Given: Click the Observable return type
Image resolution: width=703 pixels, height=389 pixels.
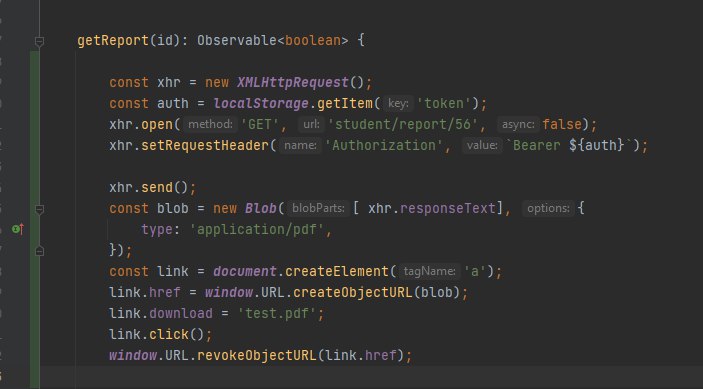Looking at the screenshot, I should [x=237, y=40].
